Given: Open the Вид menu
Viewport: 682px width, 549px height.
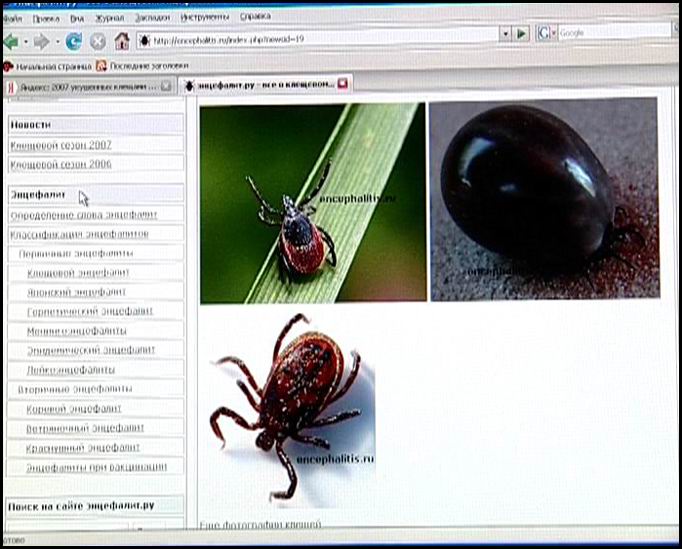Looking at the screenshot, I should pyautogui.click(x=77, y=19).
